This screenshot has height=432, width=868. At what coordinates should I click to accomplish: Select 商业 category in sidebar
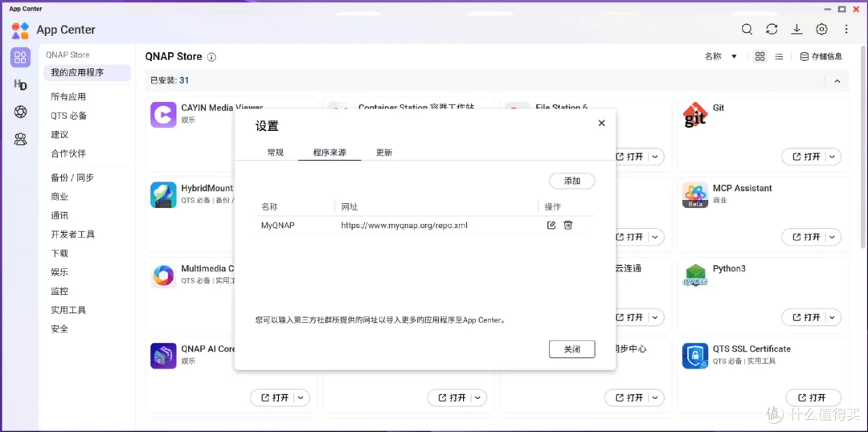click(x=59, y=197)
